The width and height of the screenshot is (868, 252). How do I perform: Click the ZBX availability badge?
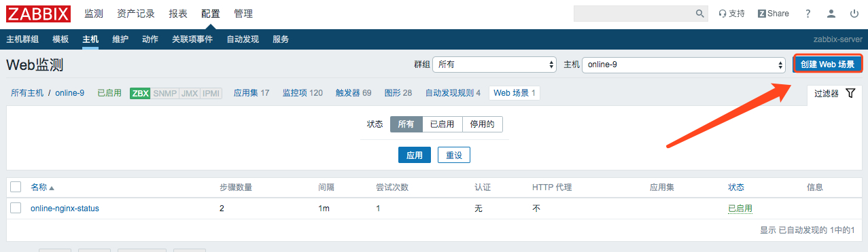141,93
